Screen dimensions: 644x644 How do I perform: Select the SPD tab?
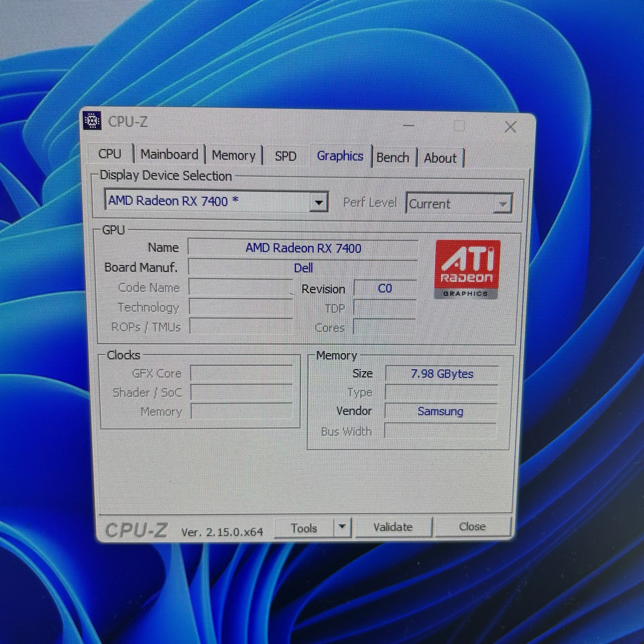click(x=286, y=156)
